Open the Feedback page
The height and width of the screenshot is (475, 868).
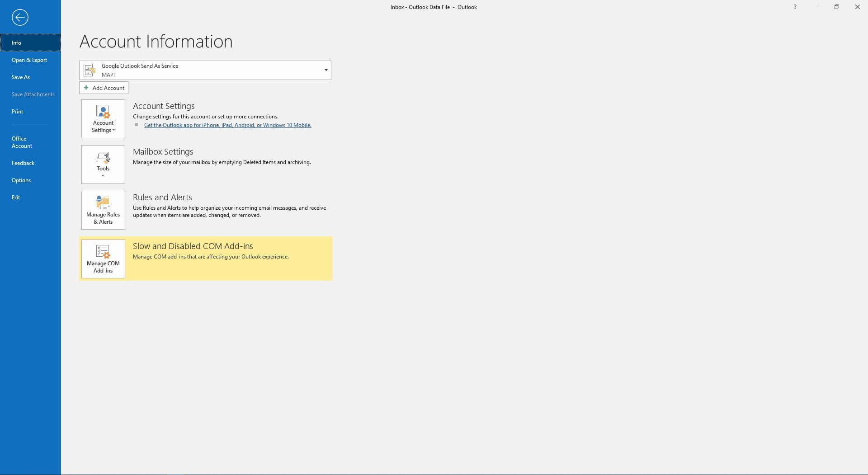30,163
